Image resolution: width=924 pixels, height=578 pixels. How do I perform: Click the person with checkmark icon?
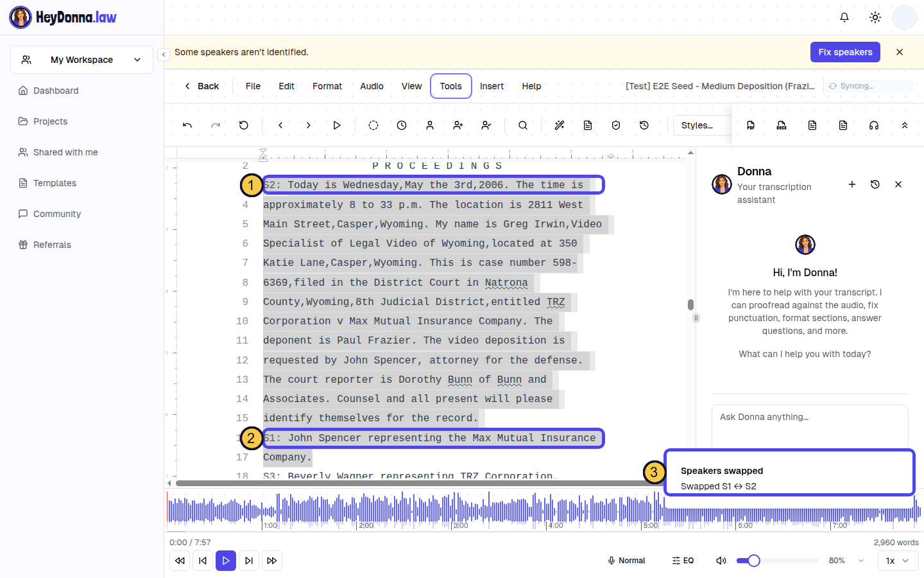point(486,125)
